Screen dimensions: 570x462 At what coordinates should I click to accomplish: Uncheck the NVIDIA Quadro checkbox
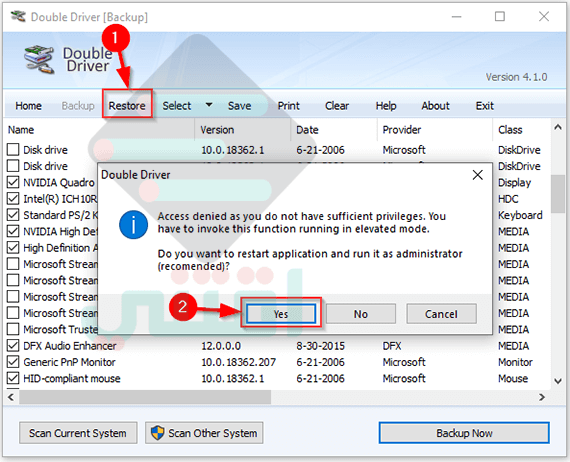[13, 182]
